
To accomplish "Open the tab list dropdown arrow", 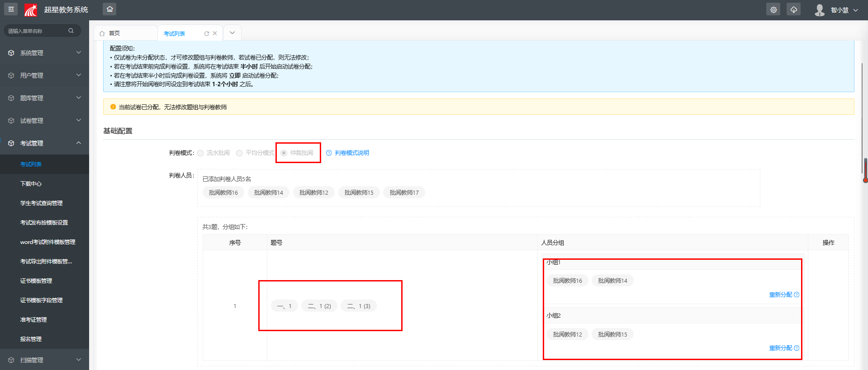I will coord(232,33).
